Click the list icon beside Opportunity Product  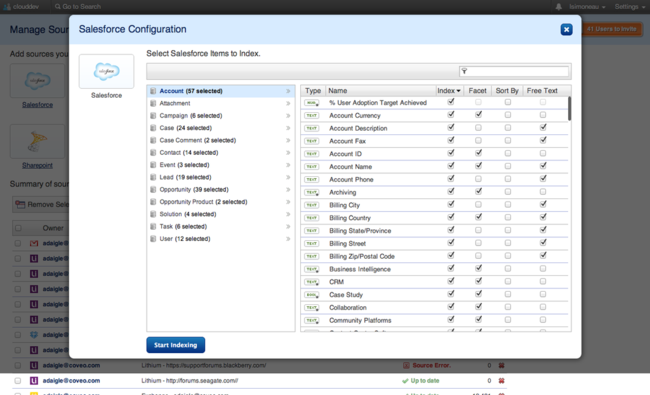coord(153,202)
